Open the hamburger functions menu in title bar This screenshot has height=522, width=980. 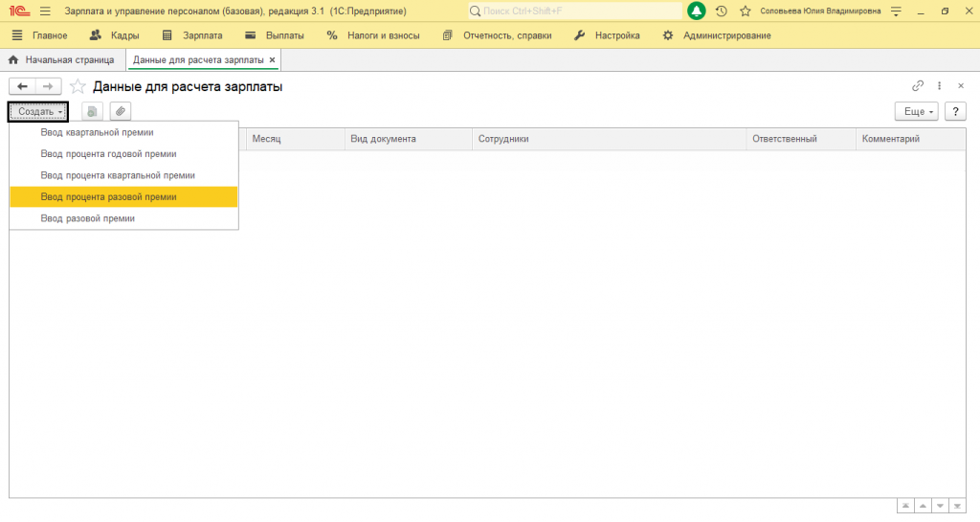pyautogui.click(x=45, y=11)
